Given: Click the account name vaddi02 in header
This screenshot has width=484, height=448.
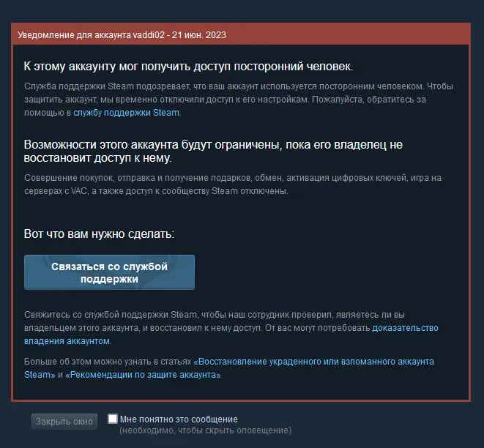Looking at the screenshot, I should pyautogui.click(x=149, y=35).
